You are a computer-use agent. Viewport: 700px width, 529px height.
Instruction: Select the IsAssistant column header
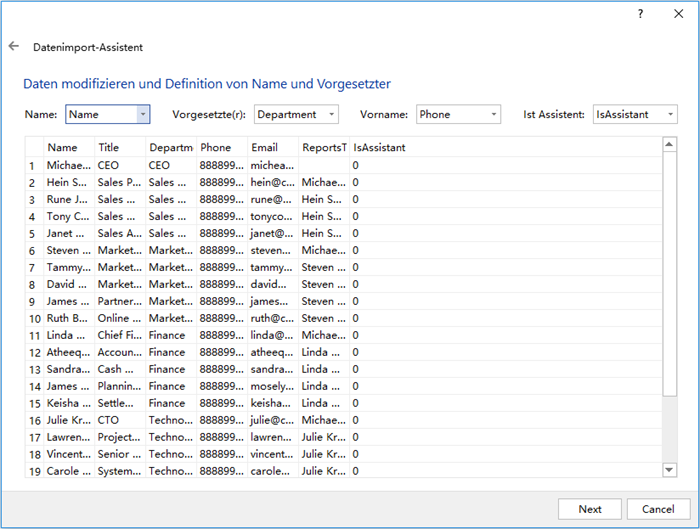pyautogui.click(x=379, y=148)
